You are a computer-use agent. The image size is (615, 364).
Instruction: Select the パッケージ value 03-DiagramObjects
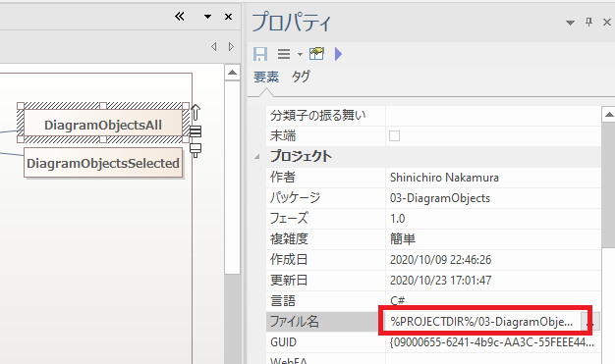(440, 198)
